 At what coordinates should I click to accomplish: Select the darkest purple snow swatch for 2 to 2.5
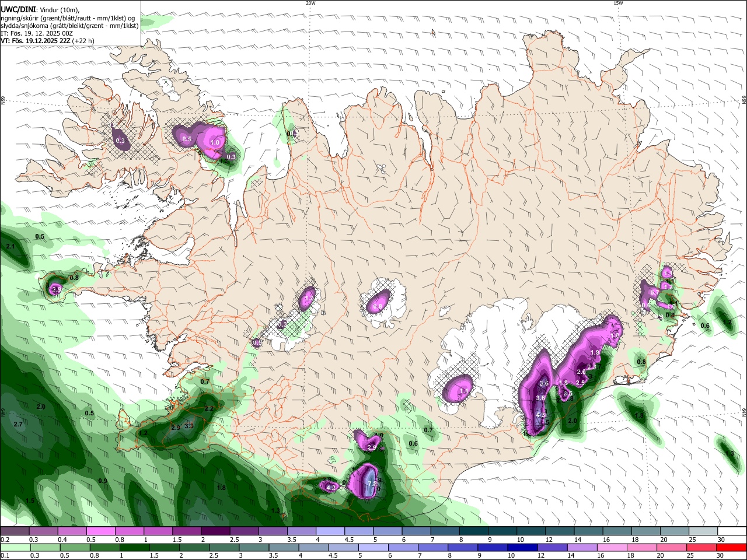[x=216, y=531]
